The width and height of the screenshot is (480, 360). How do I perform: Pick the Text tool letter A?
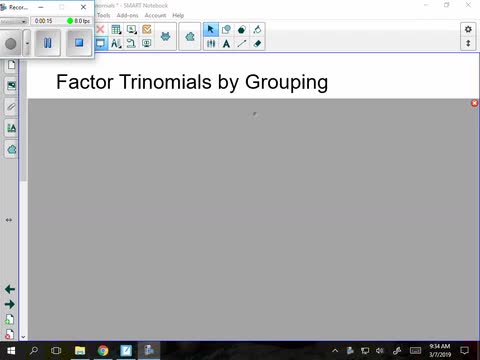pos(226,43)
